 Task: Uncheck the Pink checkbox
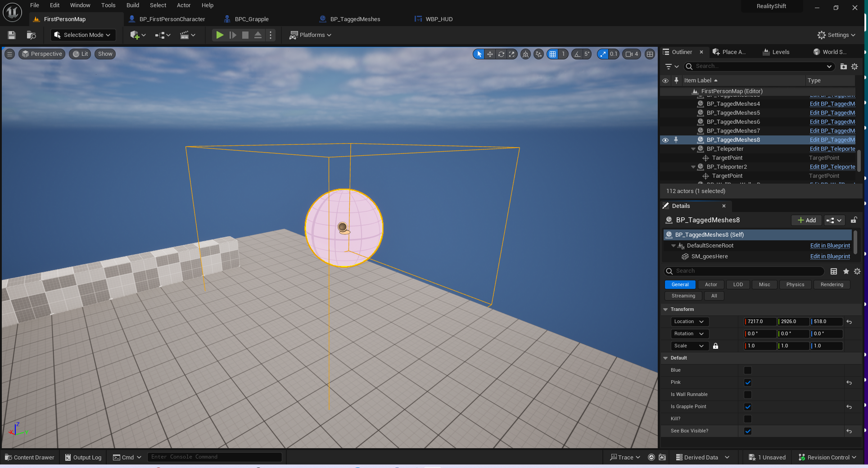pyautogui.click(x=748, y=382)
